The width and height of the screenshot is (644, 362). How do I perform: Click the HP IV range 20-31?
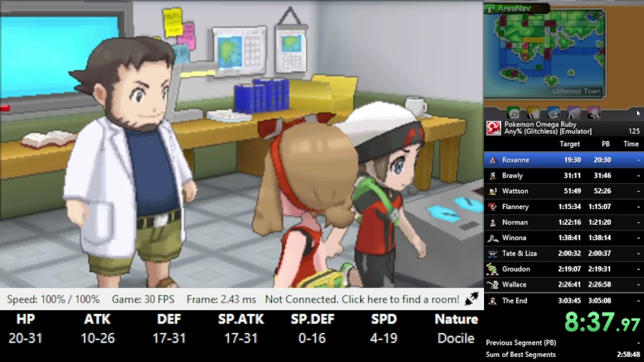(25, 338)
